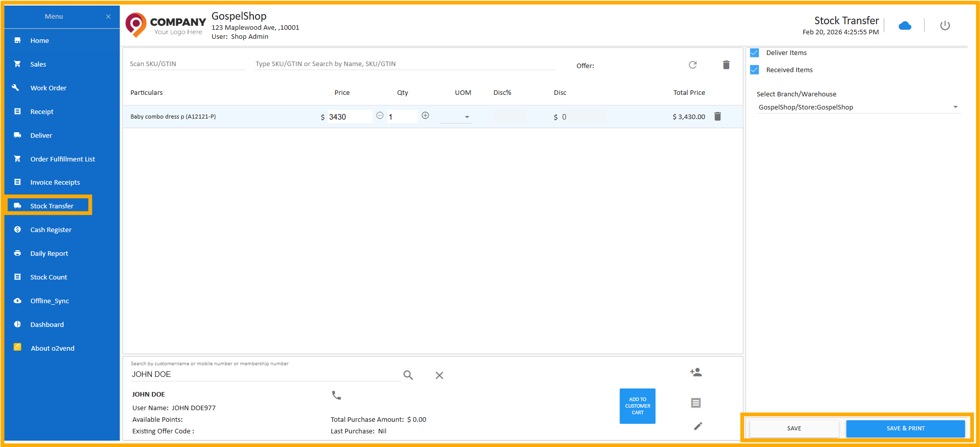980x447 pixels.
Task: Click the trash icon to clear all items
Action: coord(726,65)
